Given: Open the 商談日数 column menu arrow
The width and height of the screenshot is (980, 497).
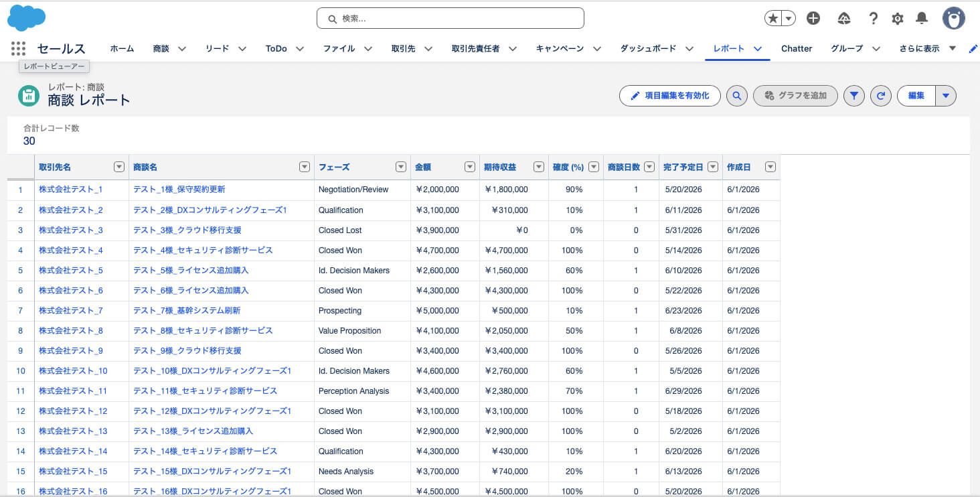Looking at the screenshot, I should (649, 167).
